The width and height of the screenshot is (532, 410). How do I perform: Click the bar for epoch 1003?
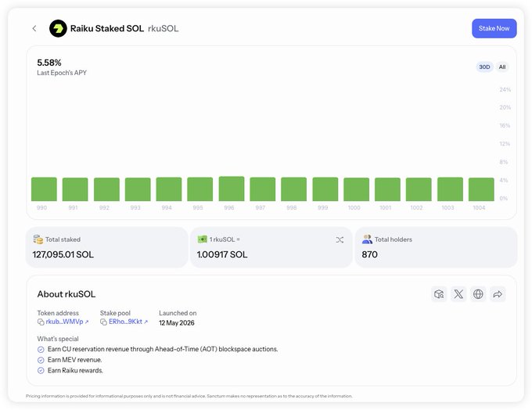coord(450,189)
